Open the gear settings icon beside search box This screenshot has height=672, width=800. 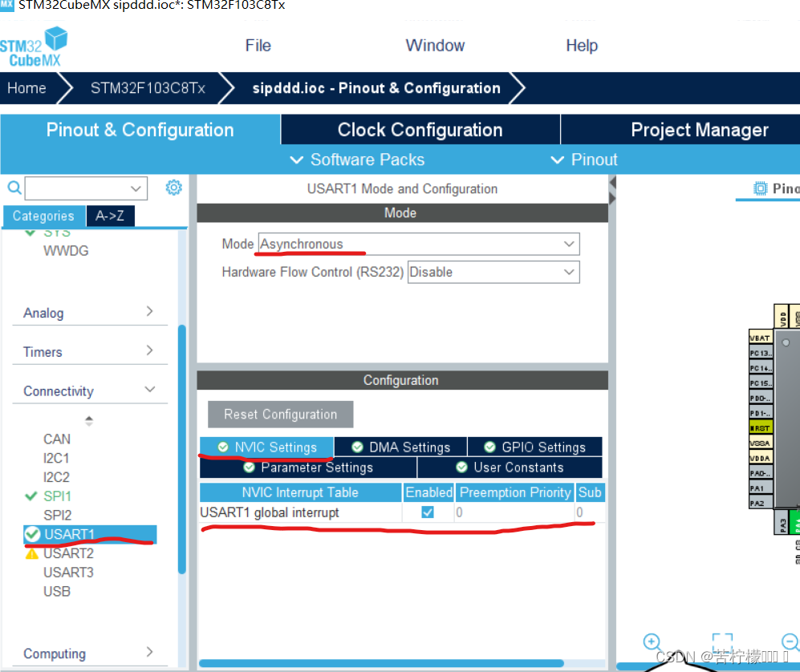(173, 188)
